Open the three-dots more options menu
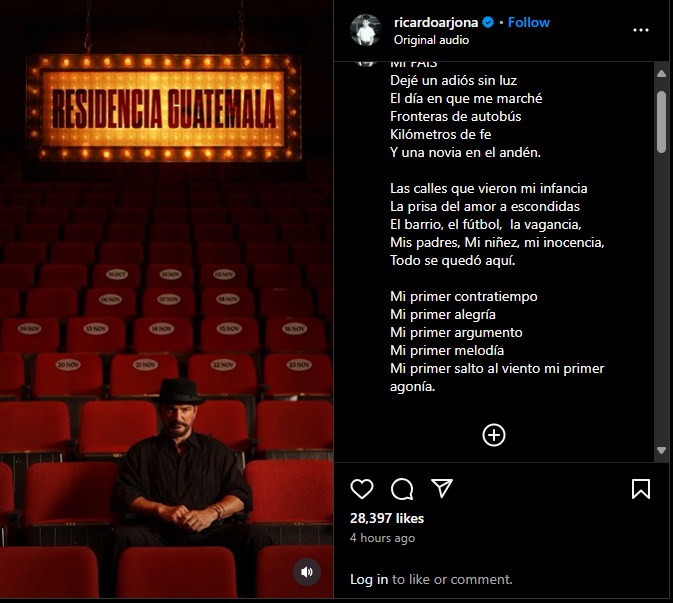673x603 pixels. click(x=641, y=30)
